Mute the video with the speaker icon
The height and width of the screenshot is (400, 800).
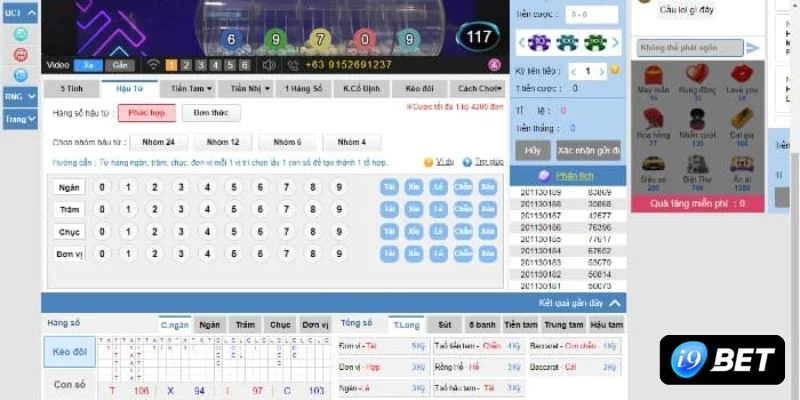coord(268,65)
